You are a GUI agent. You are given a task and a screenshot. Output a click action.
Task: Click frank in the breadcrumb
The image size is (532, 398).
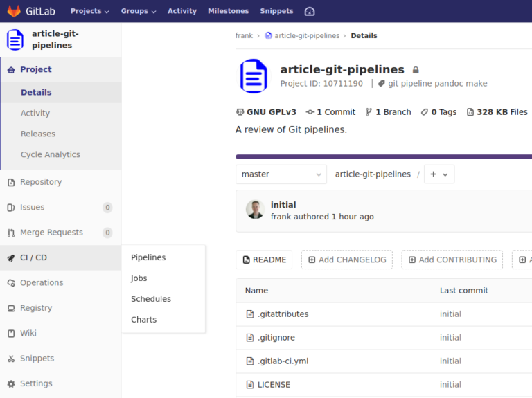coord(244,35)
